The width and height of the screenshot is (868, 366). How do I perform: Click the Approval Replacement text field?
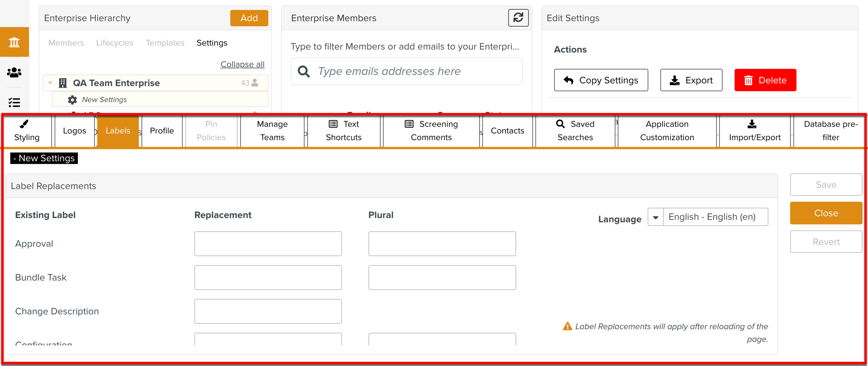(268, 244)
